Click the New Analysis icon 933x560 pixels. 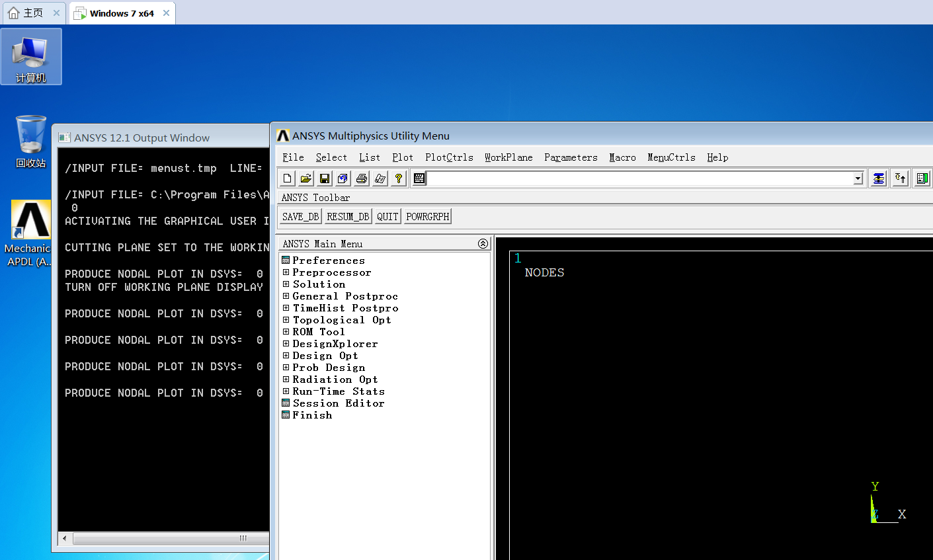click(x=288, y=178)
